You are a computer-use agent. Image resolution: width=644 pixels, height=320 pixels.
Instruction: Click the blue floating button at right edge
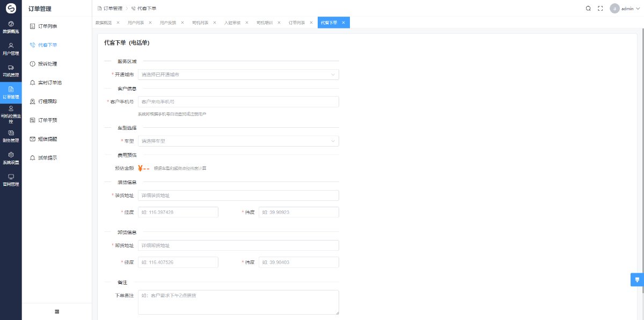point(637,280)
